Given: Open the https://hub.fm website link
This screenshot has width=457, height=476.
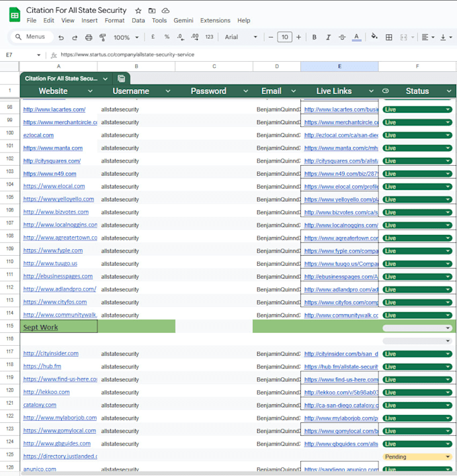Looking at the screenshot, I should 42,366.
